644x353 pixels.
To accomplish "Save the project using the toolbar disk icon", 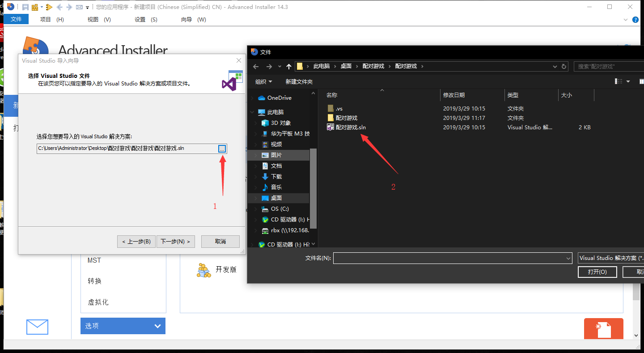I will 25,7.
